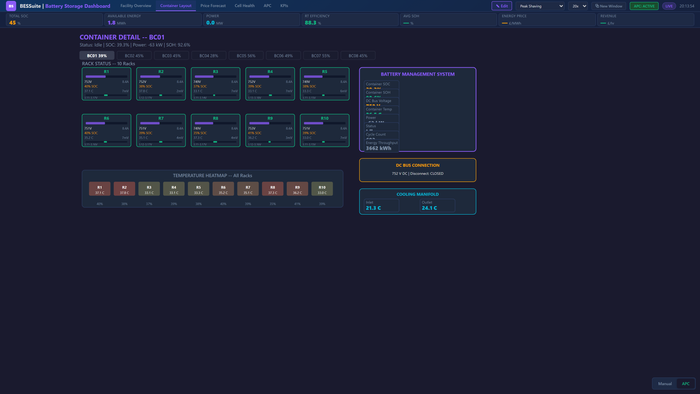Click R8 heatmap temperature cell
The width and height of the screenshot is (700, 394).
[272, 189]
